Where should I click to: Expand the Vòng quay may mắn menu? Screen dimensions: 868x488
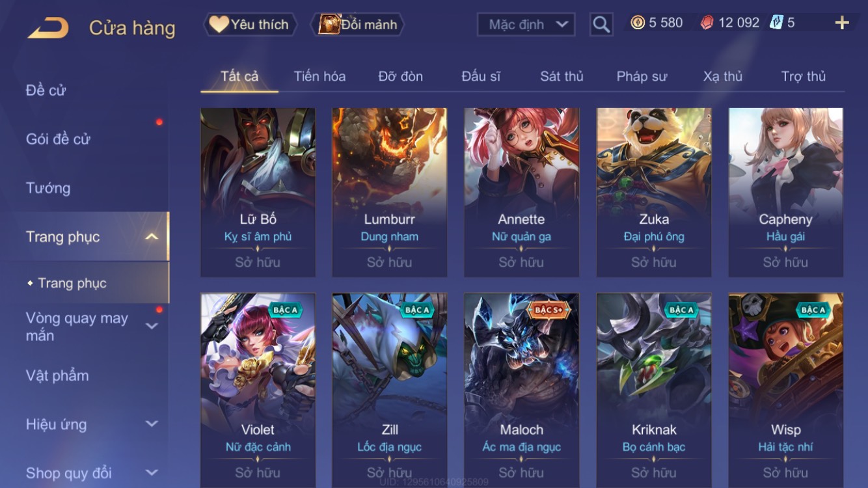point(152,326)
